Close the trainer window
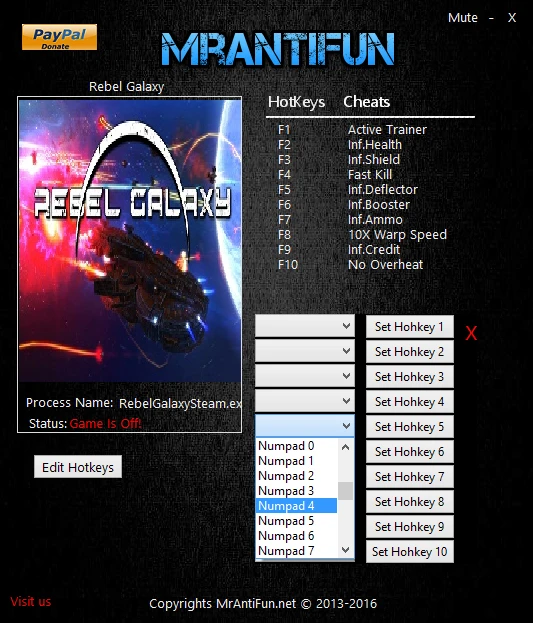 (512, 18)
